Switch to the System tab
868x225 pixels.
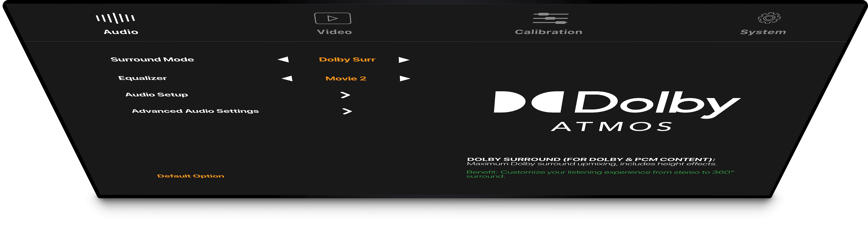763,32
